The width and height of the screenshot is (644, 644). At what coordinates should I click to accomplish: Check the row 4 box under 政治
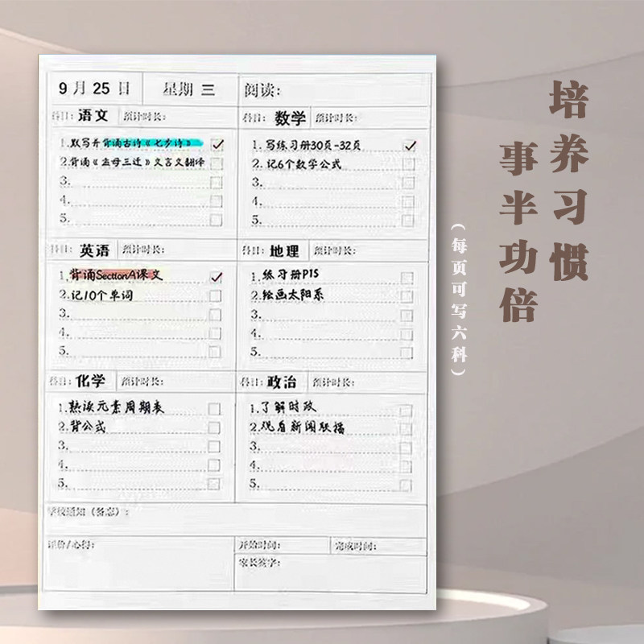tap(406, 467)
